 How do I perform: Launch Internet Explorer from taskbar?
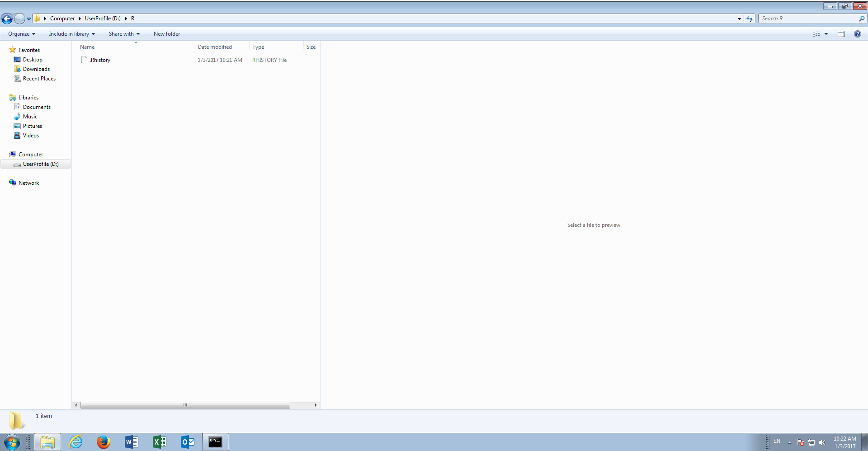(x=75, y=442)
